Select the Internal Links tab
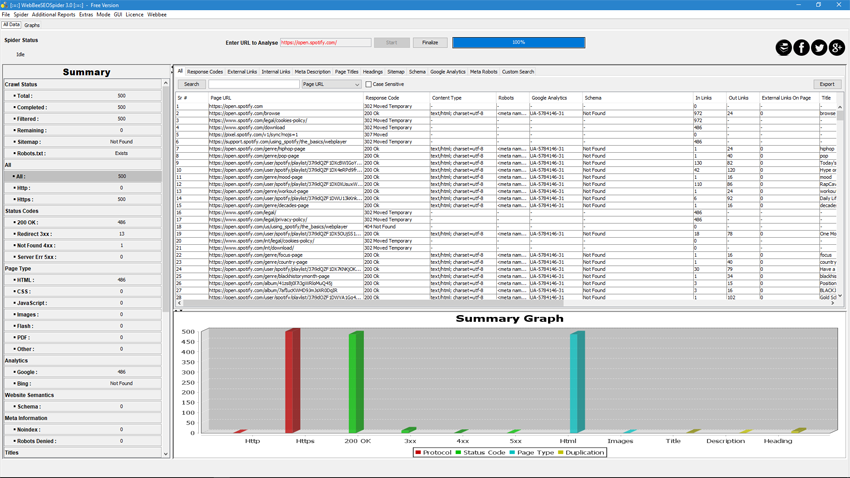This screenshot has height=478, width=850. (x=276, y=72)
